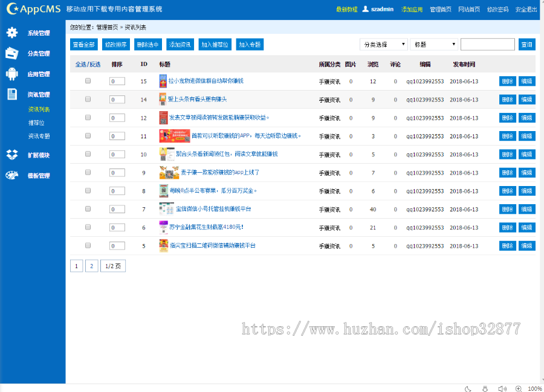
Task: Click the download icon in the status bar
Action: point(485,388)
